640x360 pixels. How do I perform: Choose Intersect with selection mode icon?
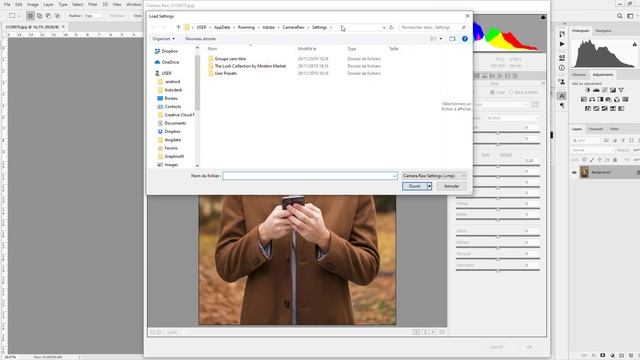[57, 16]
